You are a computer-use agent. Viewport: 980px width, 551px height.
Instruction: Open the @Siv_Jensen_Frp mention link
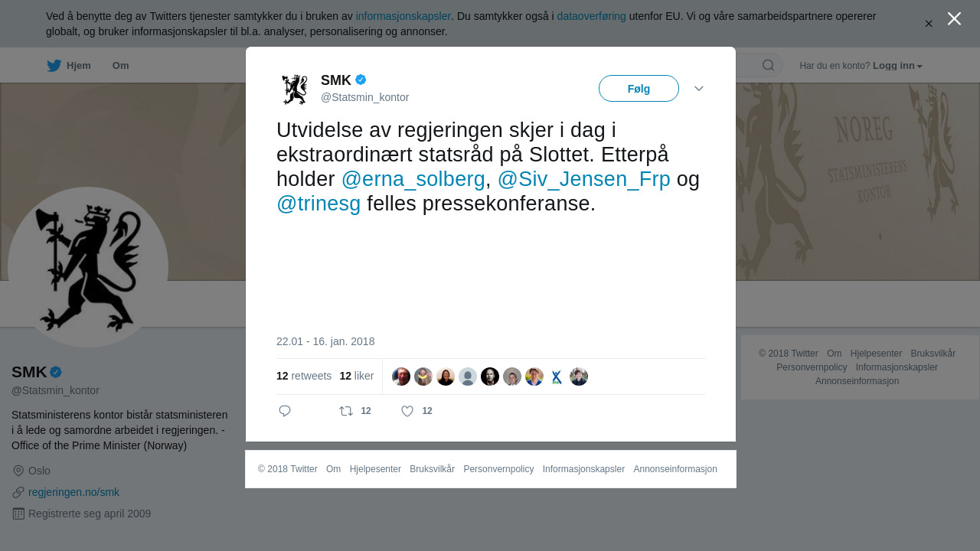coord(584,179)
